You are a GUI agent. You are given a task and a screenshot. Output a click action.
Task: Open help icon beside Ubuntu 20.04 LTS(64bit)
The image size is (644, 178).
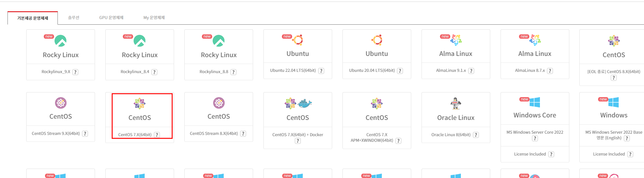point(400,71)
